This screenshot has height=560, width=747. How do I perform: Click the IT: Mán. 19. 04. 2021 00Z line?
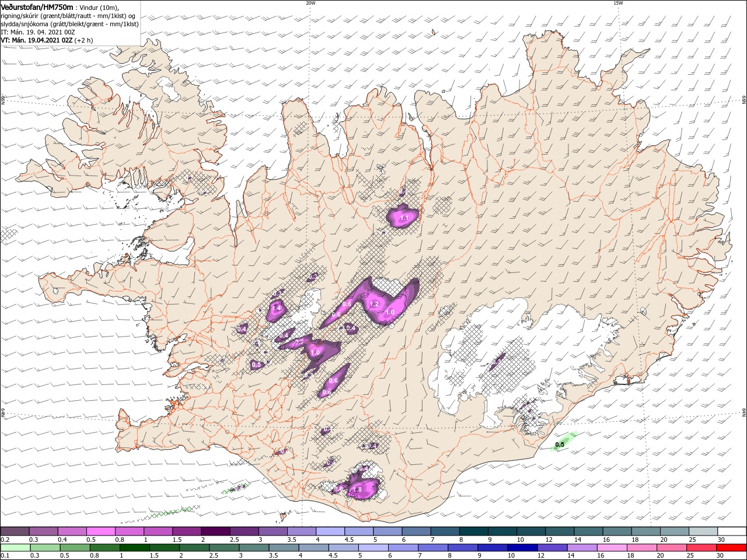[x=38, y=33]
